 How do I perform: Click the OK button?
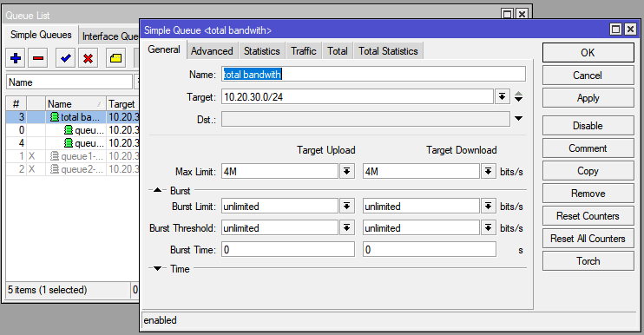coord(588,53)
